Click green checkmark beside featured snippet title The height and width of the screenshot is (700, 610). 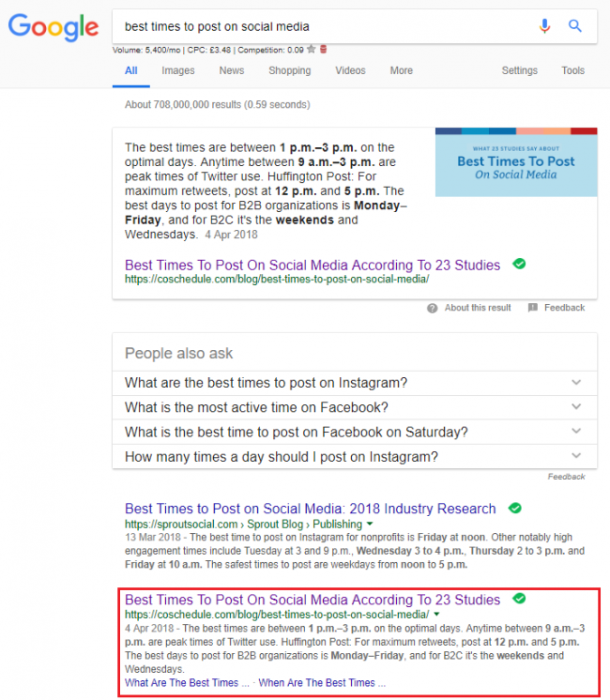click(519, 264)
